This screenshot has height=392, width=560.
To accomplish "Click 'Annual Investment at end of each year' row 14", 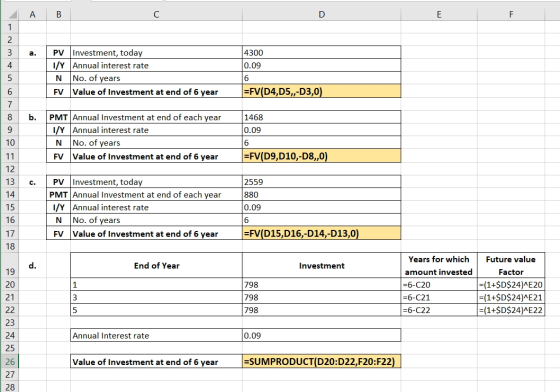I will 147,195.
